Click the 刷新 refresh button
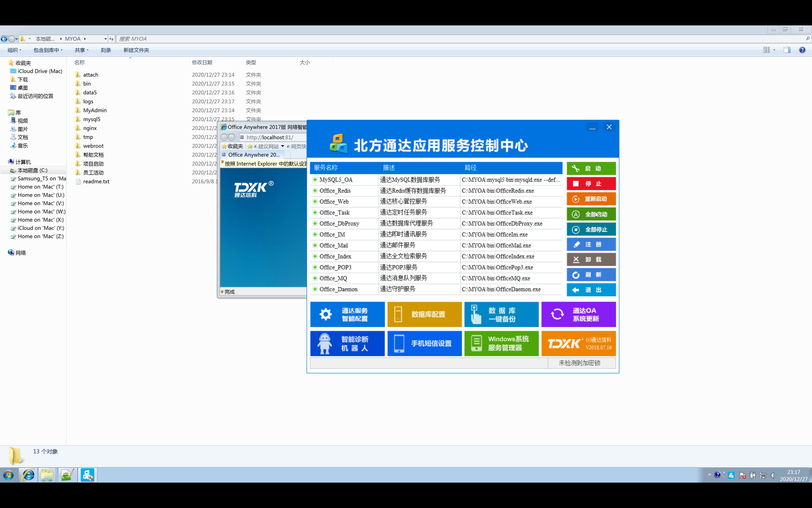The width and height of the screenshot is (812, 508). 591,274
